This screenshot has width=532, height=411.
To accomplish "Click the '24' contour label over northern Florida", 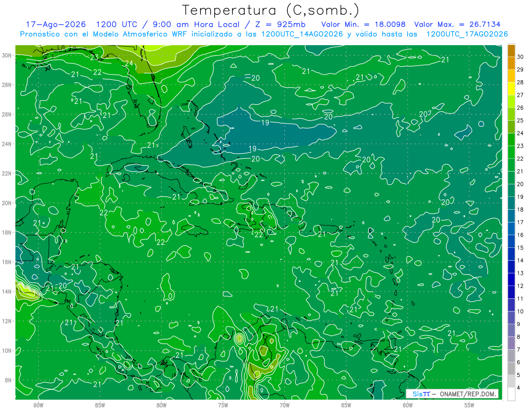I will click(129, 63).
